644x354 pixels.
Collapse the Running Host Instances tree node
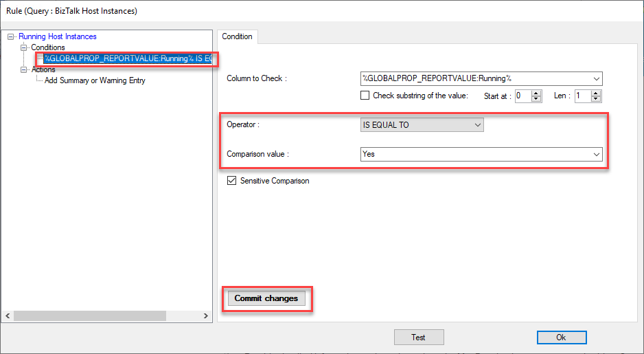tap(10, 36)
